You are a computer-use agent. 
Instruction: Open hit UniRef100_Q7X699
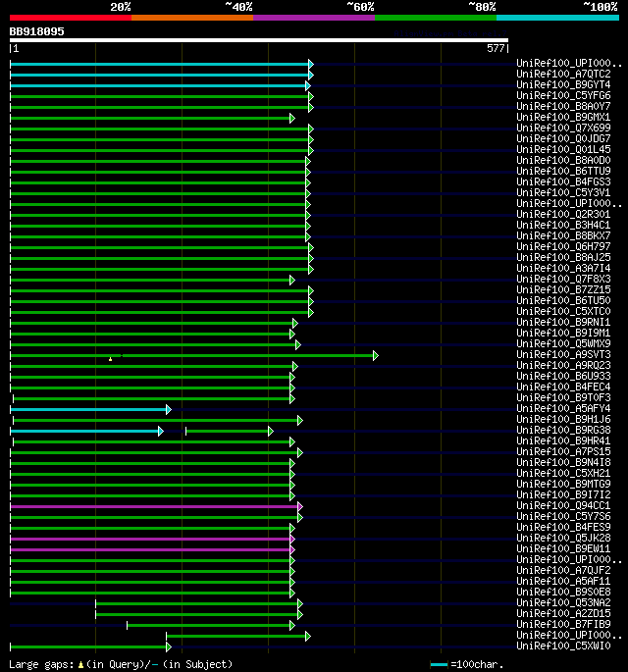(x=563, y=128)
